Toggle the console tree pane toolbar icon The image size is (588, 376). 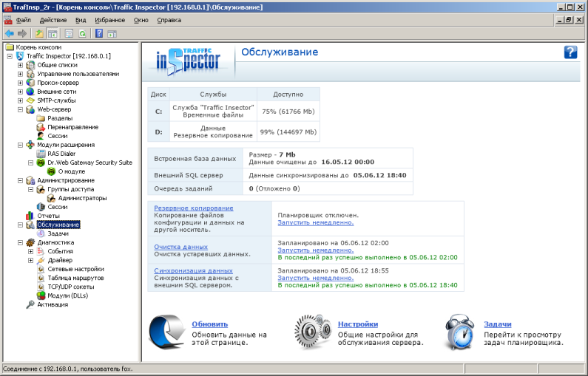[52, 34]
